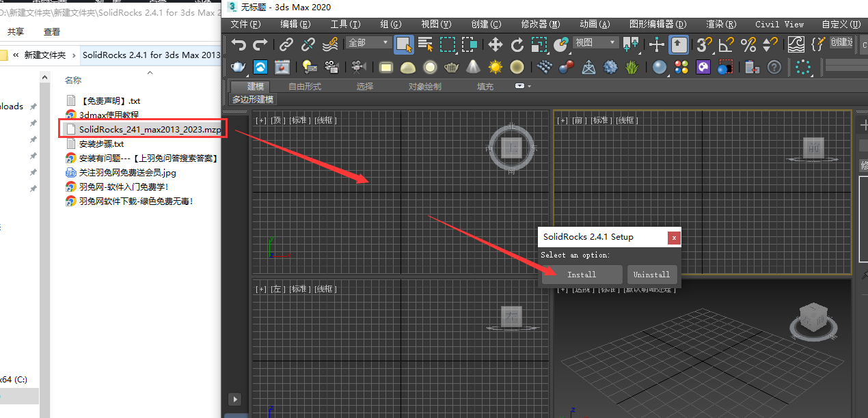Click the sun light icon
This screenshot has height=418, width=868.
[x=496, y=67]
